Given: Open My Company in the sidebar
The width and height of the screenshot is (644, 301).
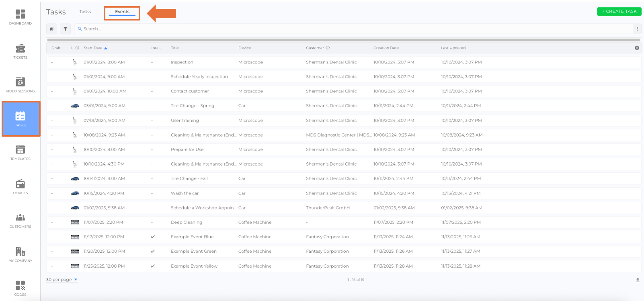Looking at the screenshot, I should (20, 254).
